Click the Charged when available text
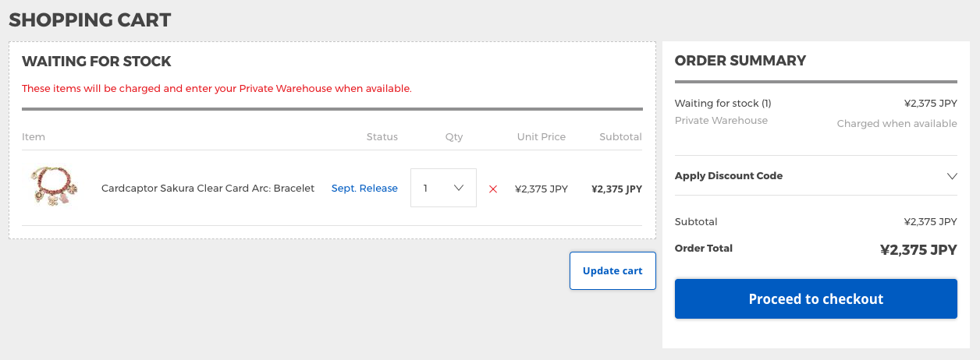This screenshot has height=360, width=980. coord(897,123)
